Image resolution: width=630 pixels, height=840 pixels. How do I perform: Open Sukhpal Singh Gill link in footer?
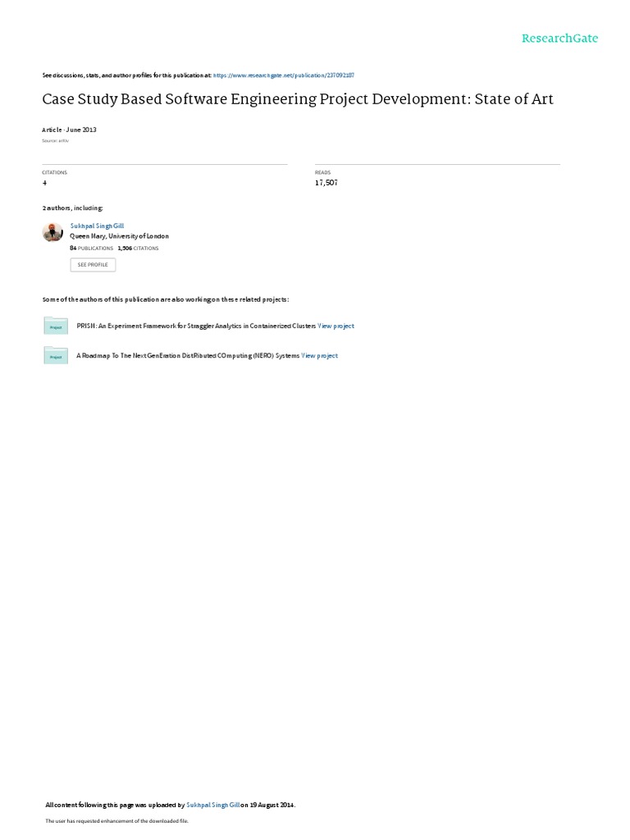[x=212, y=805]
